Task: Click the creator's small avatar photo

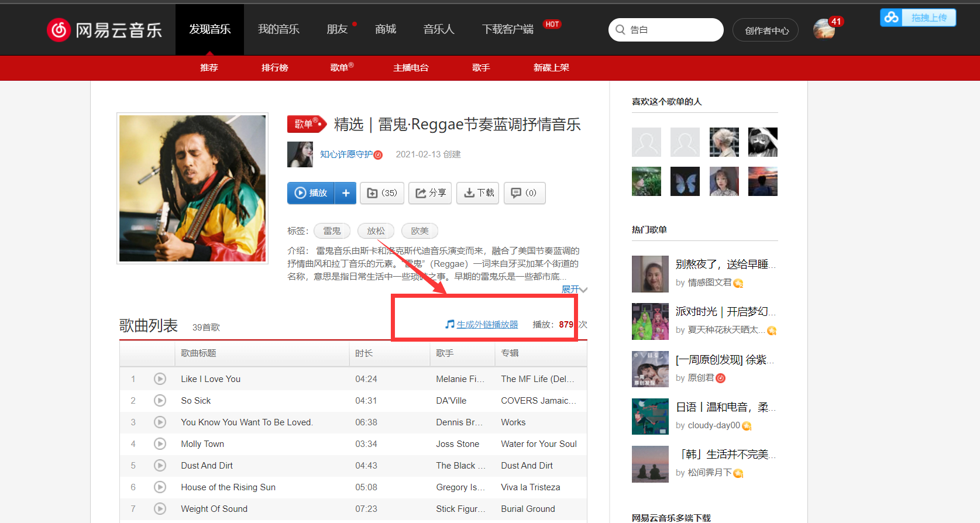Action: click(300, 154)
